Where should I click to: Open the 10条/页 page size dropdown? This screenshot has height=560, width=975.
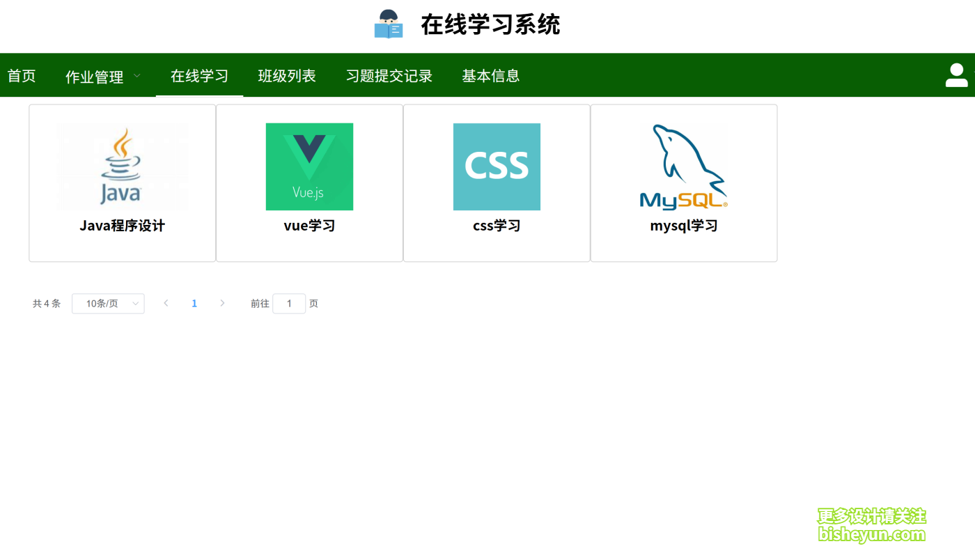tap(108, 304)
